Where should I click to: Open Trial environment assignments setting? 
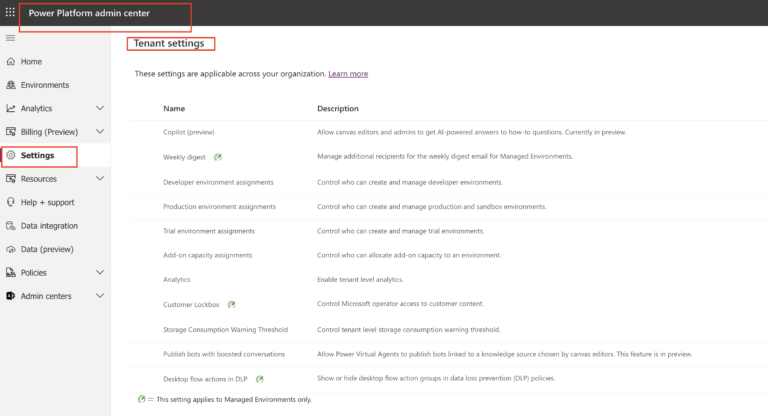click(x=209, y=231)
